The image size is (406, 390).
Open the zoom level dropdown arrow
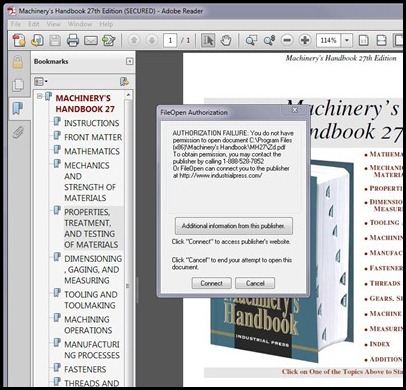[347, 41]
